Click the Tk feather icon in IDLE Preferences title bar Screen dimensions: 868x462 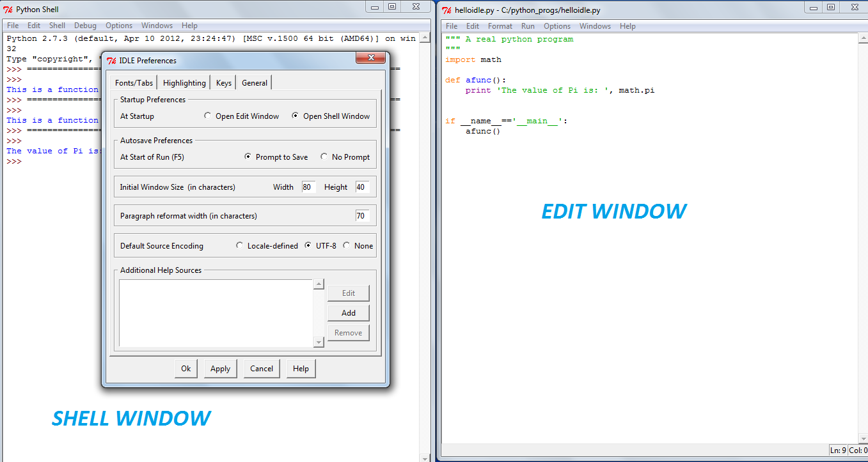coord(111,61)
